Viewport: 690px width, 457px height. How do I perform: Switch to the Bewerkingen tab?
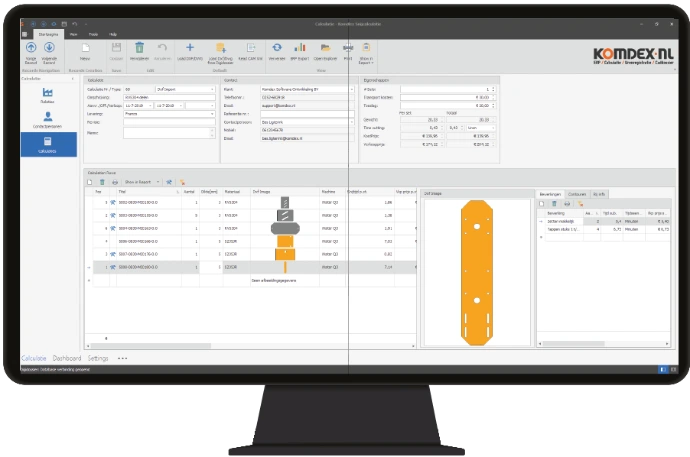(x=550, y=194)
